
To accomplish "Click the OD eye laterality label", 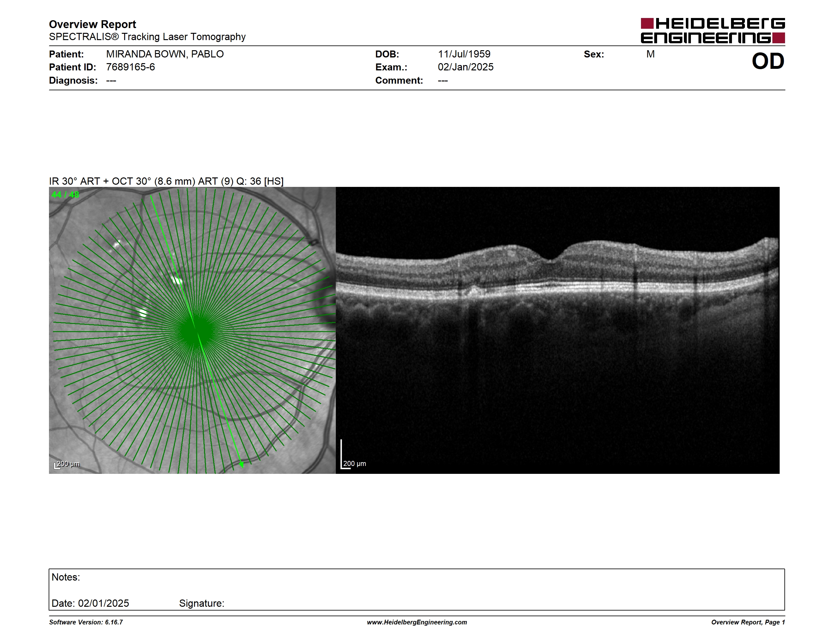I will 768,61.
